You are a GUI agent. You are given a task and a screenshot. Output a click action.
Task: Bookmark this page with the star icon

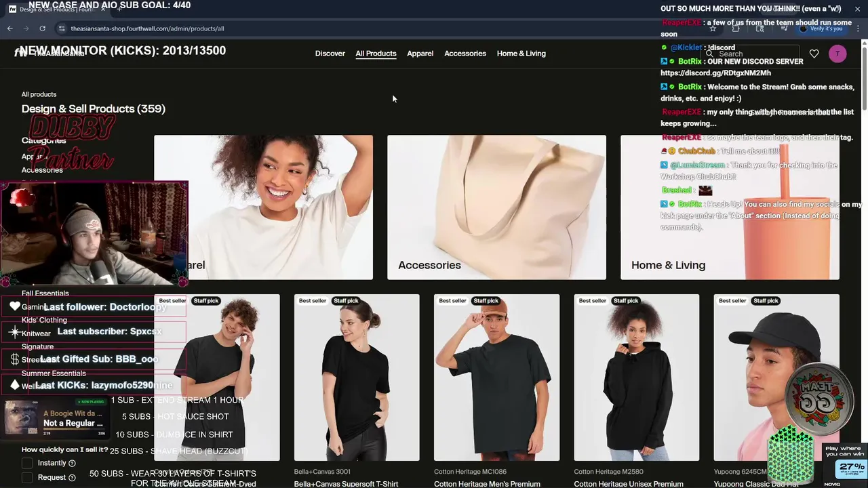[713, 28]
